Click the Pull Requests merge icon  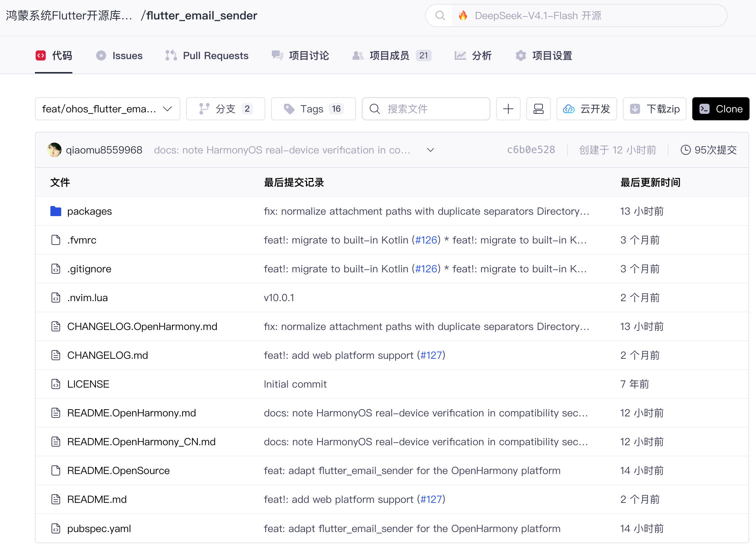pos(171,55)
